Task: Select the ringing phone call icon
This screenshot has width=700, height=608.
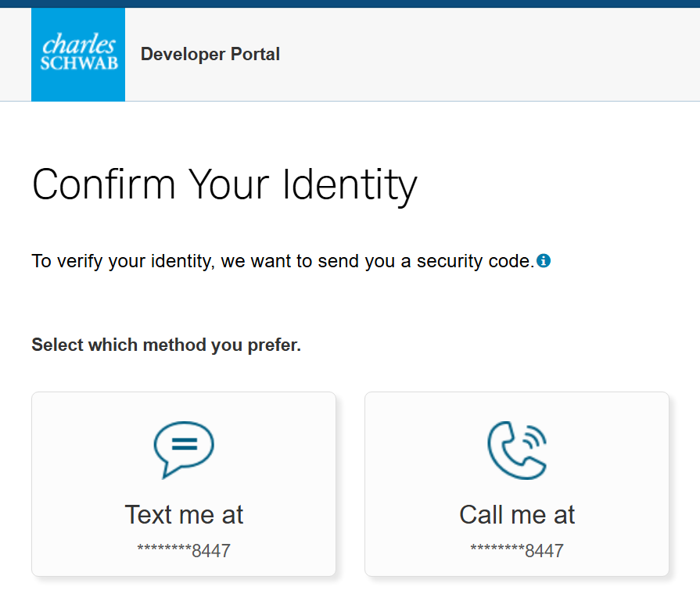Action: pos(517,449)
